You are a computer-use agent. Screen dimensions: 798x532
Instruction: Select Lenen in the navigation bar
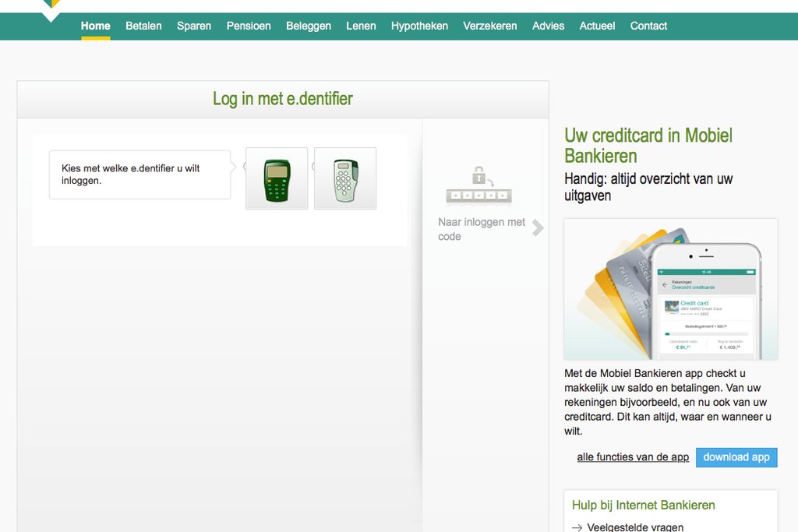click(x=361, y=26)
